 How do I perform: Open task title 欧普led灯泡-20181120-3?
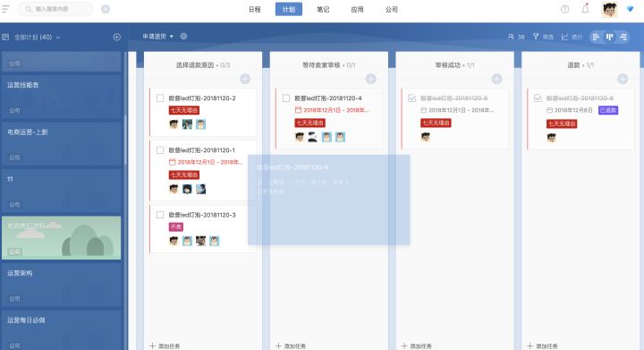click(202, 215)
